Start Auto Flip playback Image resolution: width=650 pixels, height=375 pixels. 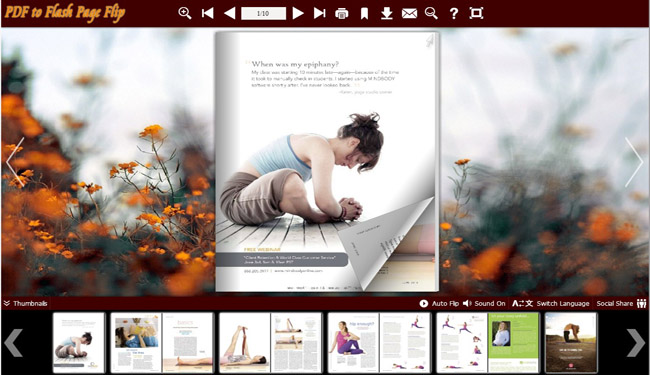[439, 303]
